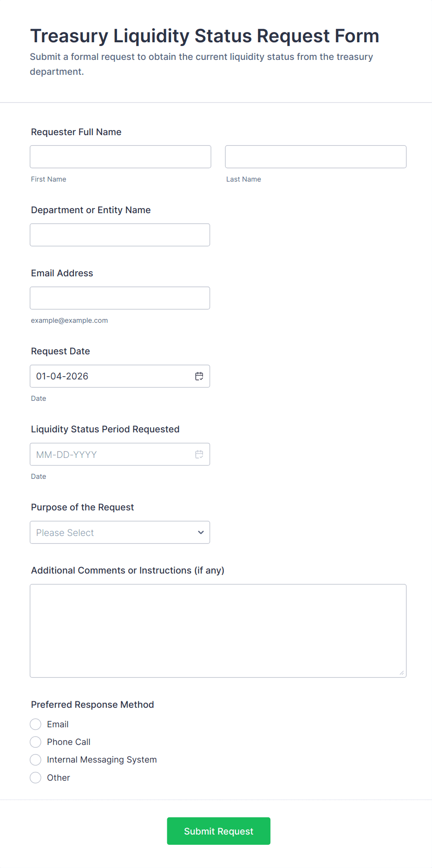Click the Submit Request button
432x868 pixels.
pyautogui.click(x=218, y=831)
